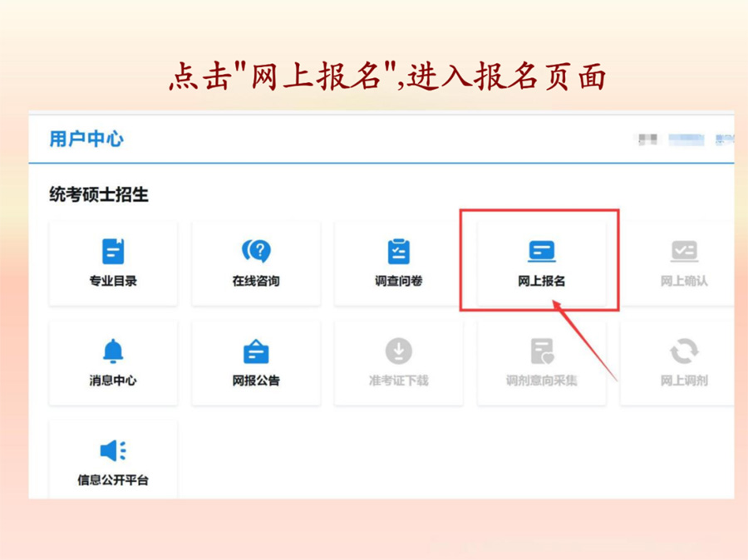Viewport: 748px width, 560px height.
Task: Open the 在线咨询 question bubble icon
Action: [x=256, y=251]
